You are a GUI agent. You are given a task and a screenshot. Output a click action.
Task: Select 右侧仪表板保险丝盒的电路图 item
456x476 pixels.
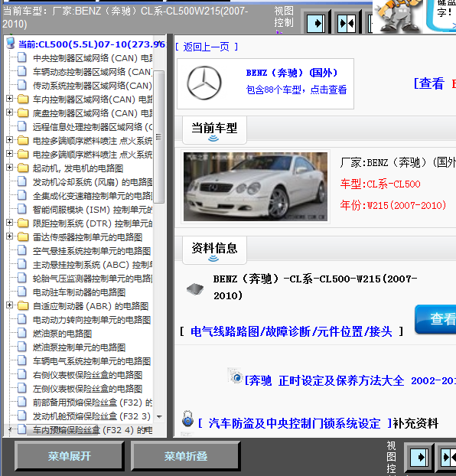click(87, 375)
